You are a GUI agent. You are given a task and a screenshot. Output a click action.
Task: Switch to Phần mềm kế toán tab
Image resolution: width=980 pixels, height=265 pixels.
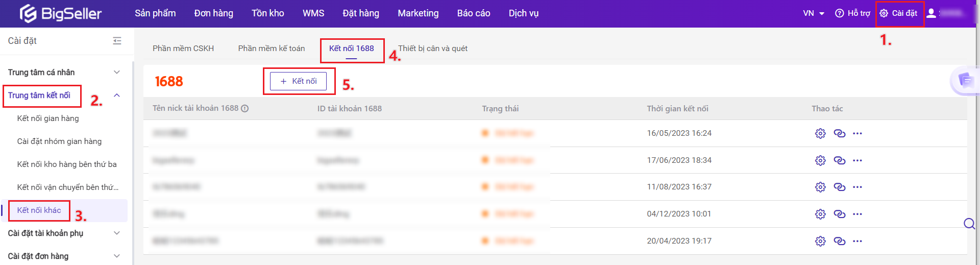272,49
